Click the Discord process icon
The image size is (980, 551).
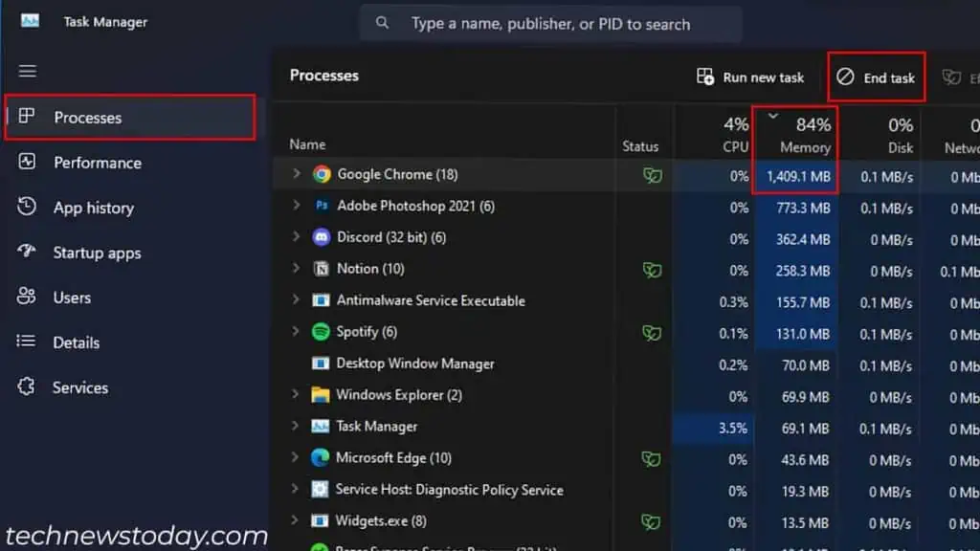click(322, 237)
